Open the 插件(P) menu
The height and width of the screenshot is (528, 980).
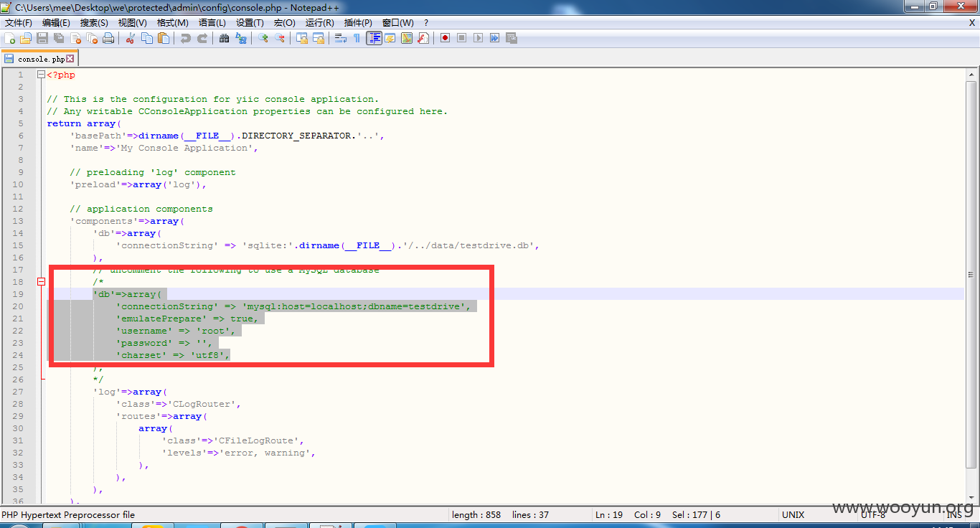pos(358,23)
